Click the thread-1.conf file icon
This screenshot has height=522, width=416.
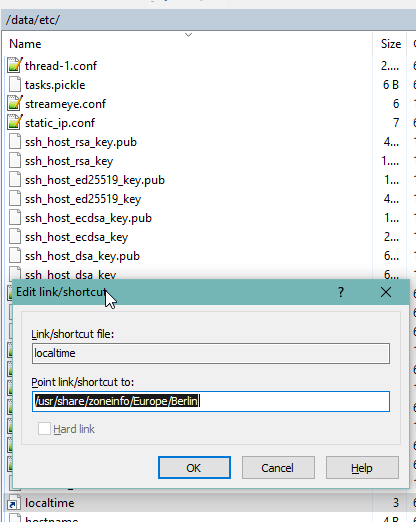pos(15,65)
